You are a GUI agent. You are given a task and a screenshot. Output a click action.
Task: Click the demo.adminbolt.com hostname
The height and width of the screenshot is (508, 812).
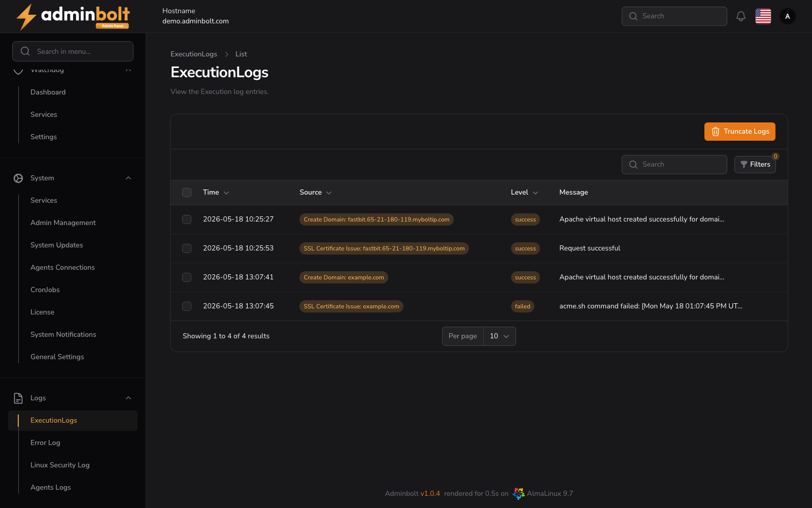195,21
